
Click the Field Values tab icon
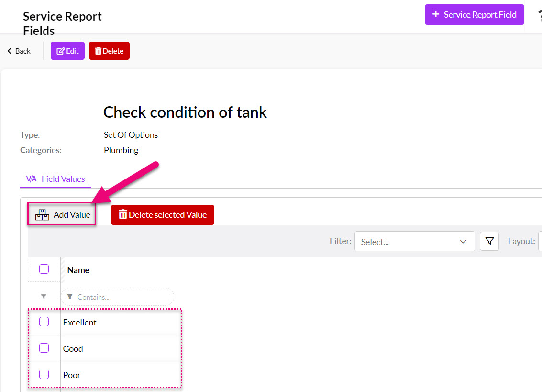coord(32,179)
